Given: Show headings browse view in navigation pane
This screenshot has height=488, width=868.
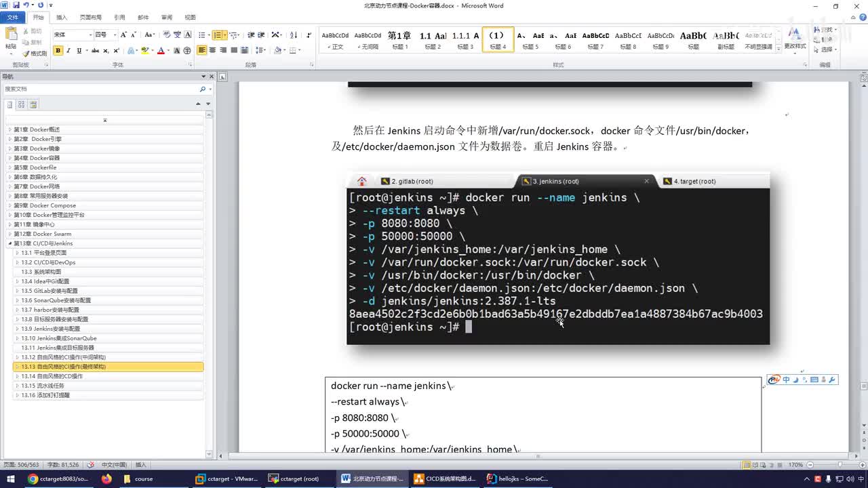Looking at the screenshot, I should 10,104.
